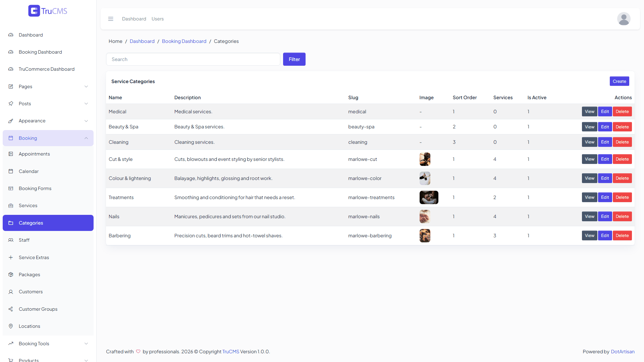This screenshot has height=362, width=644.
Task: Open the Nails category thumbnail
Action: [x=425, y=217]
